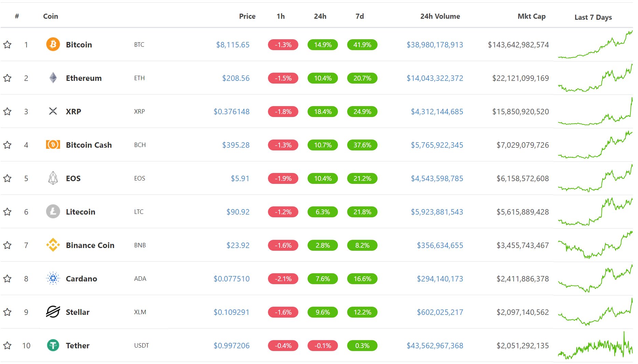Open the XRP coin name link
Image resolution: width=638 pixels, height=364 pixels.
coord(73,111)
